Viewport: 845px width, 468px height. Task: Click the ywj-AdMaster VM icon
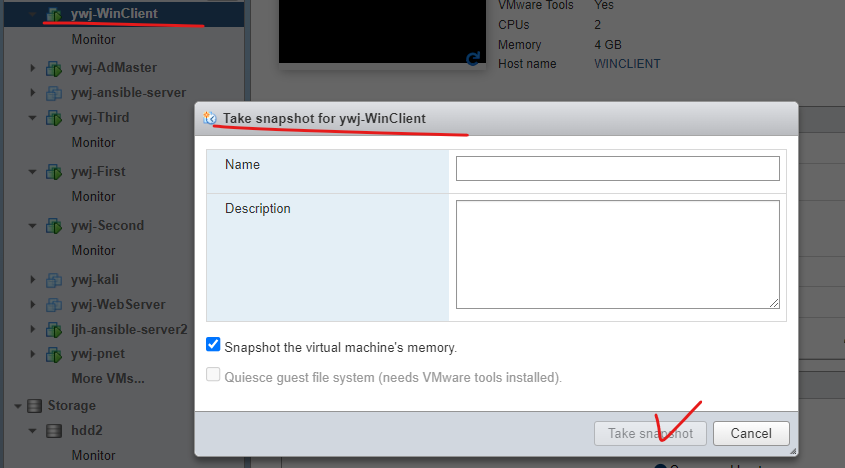(x=54, y=68)
